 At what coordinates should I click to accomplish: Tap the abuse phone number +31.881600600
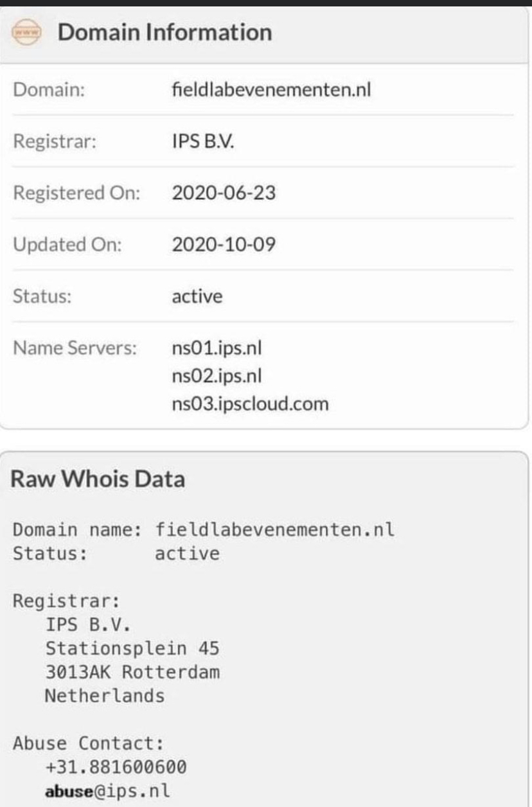[116, 767]
